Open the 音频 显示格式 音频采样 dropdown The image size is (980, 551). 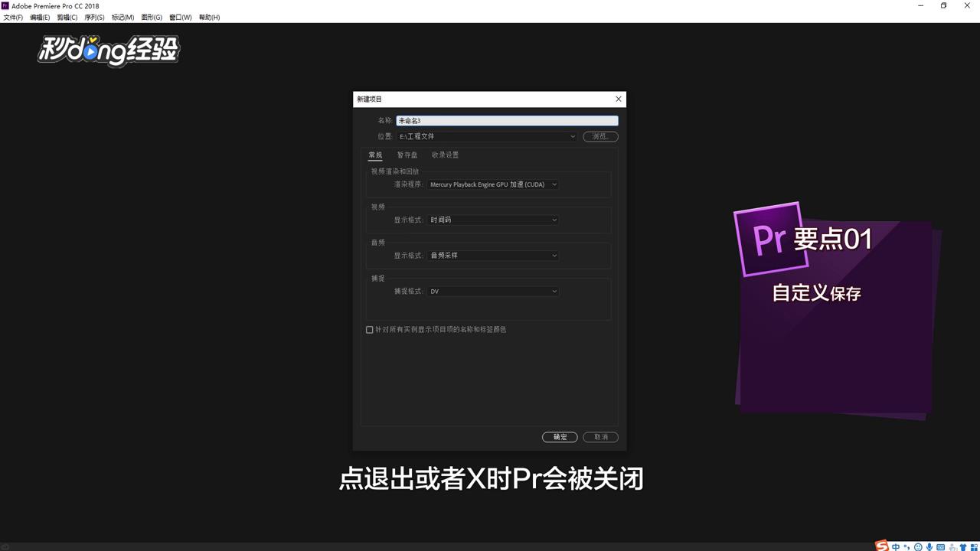point(493,256)
